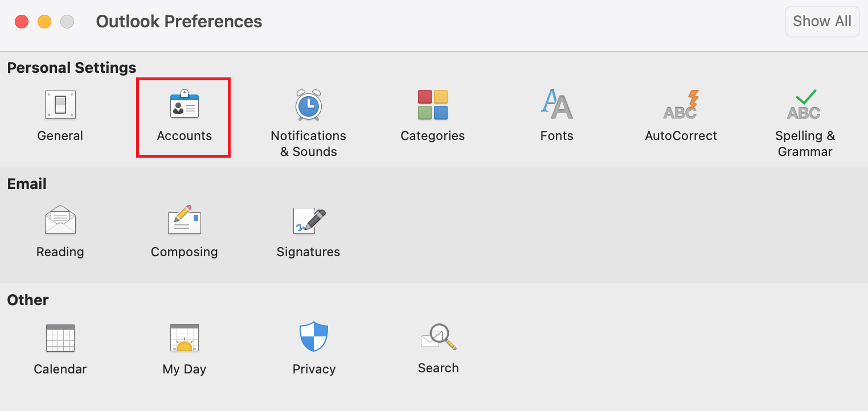Click the Privacy label text
This screenshot has height=411, width=868.
click(314, 369)
